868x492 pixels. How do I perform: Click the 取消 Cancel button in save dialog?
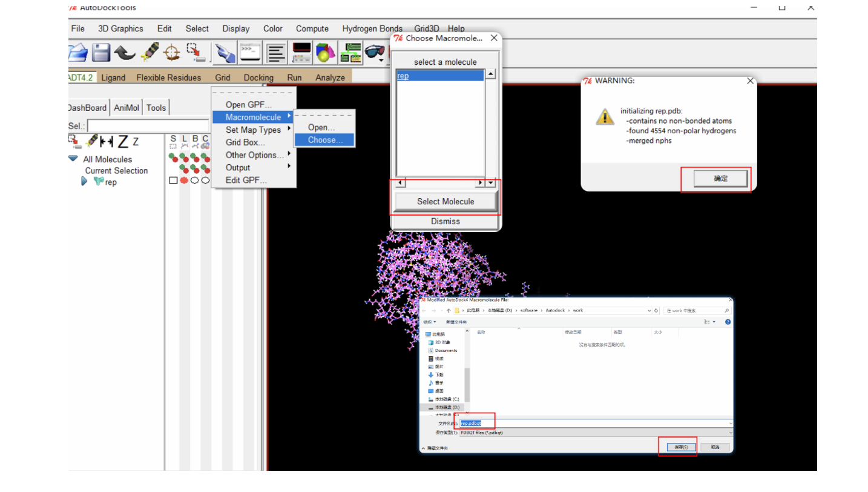point(715,447)
